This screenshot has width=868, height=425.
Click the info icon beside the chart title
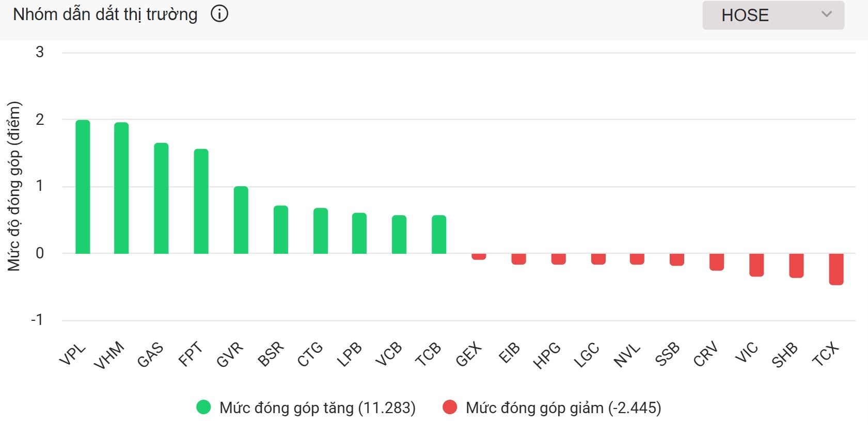219,14
